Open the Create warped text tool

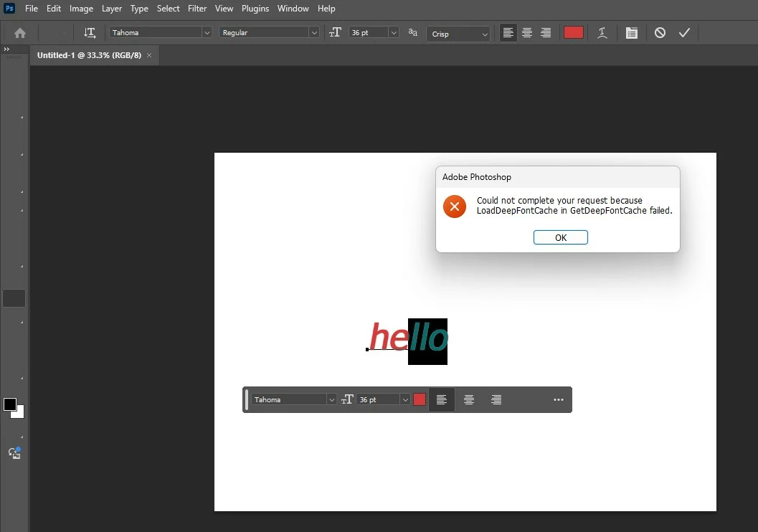[x=602, y=33]
